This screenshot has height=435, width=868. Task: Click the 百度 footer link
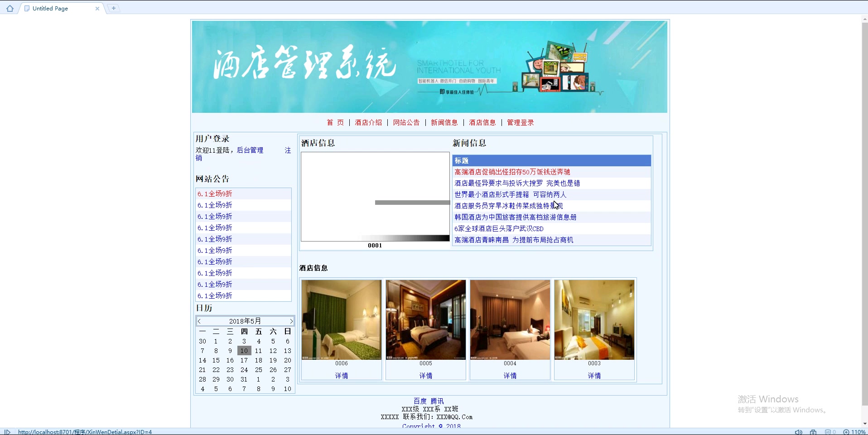coord(420,401)
